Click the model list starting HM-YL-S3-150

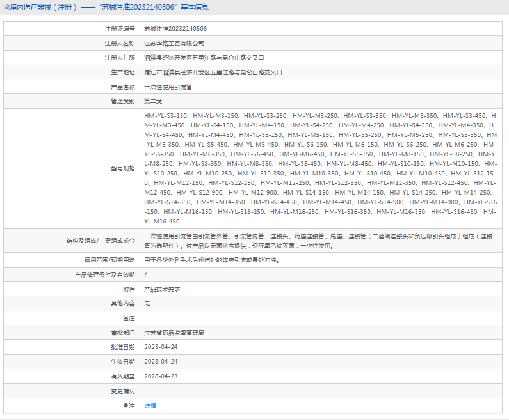[320, 168]
